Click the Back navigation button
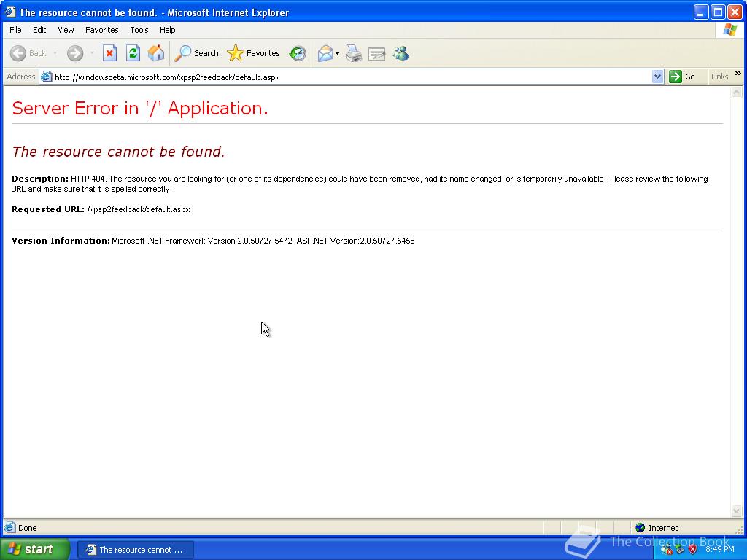 click(28, 53)
